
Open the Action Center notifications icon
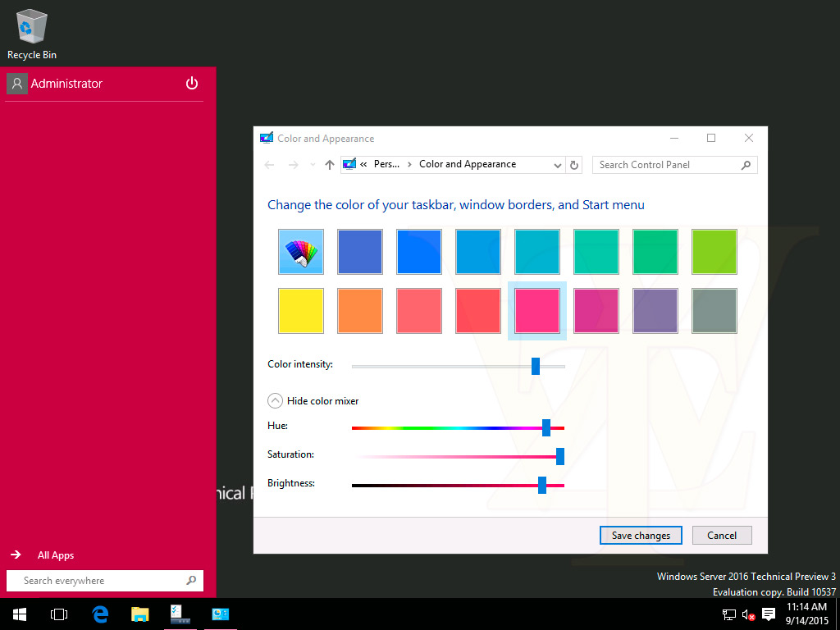(x=769, y=614)
